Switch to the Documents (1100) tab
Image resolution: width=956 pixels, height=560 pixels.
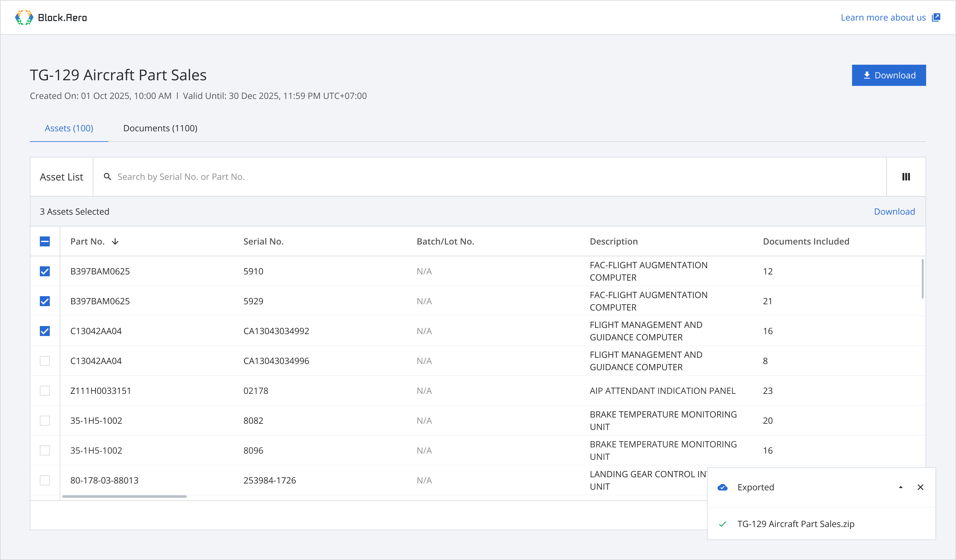(x=160, y=128)
